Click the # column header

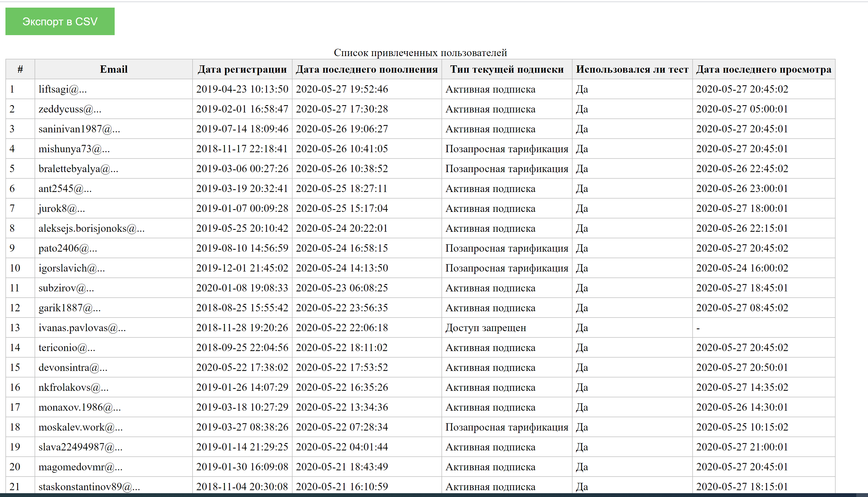pyautogui.click(x=20, y=69)
